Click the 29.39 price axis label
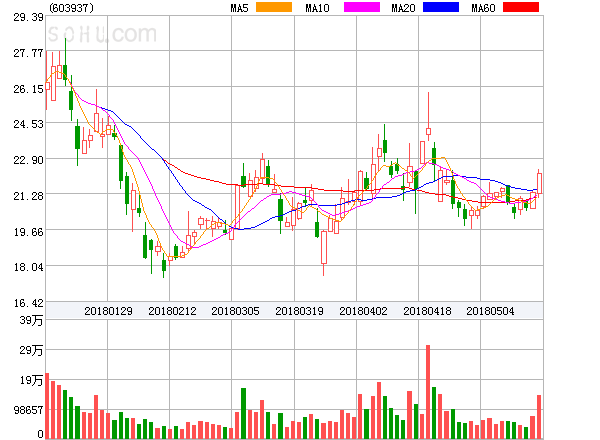 click(28, 17)
